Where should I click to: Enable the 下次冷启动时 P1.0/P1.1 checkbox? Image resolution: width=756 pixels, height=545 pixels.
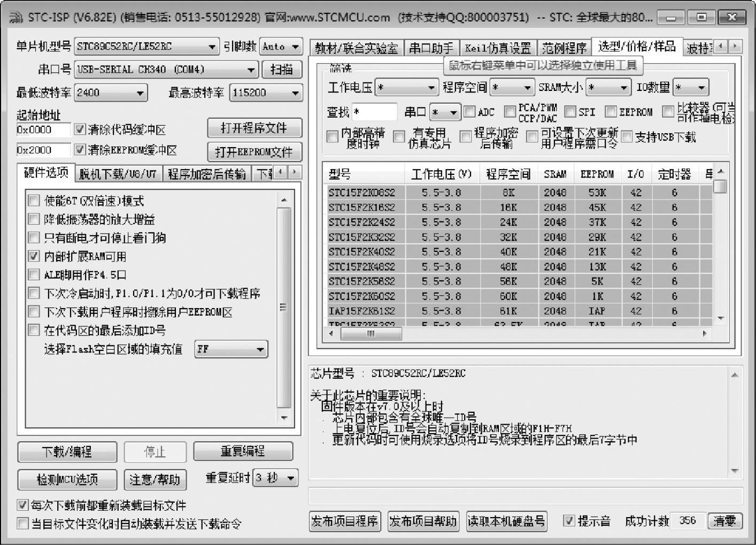click(34, 293)
